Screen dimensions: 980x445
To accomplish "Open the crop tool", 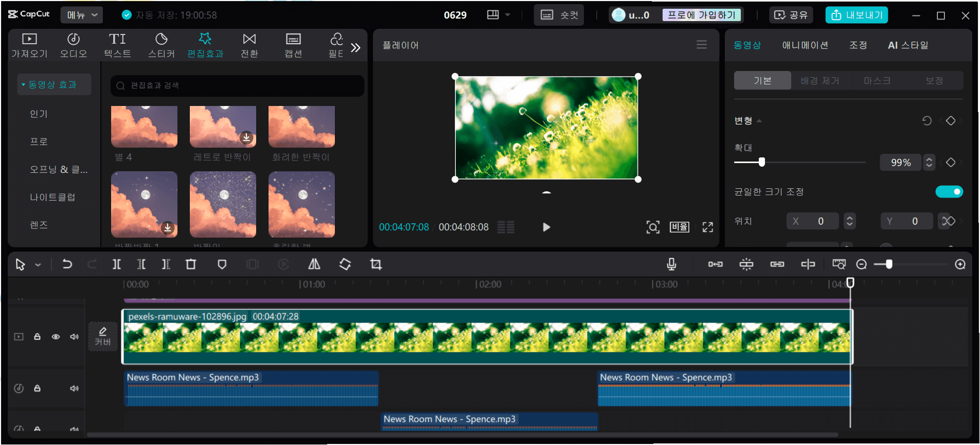I will [376, 264].
